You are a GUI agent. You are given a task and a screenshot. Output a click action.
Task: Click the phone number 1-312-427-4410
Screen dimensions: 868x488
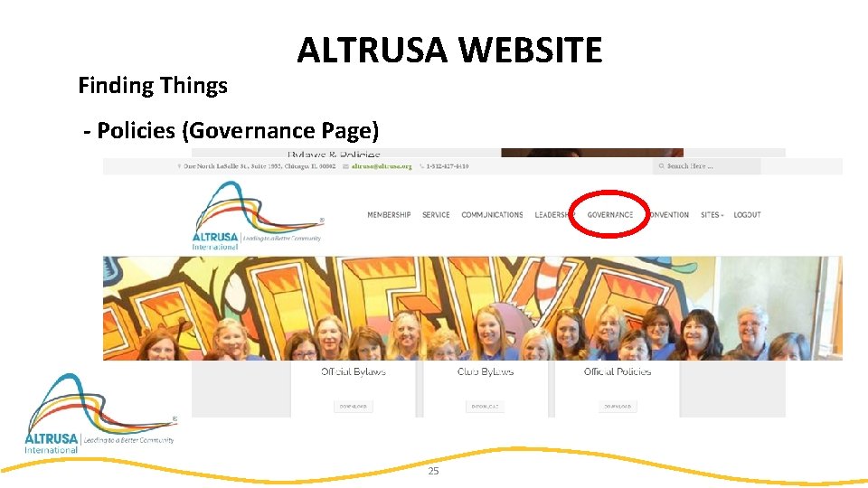tap(448, 166)
